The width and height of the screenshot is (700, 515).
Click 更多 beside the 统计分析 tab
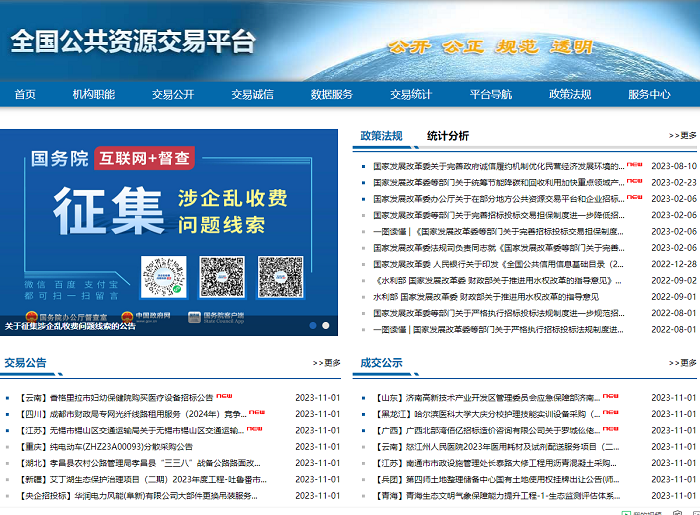(683, 135)
